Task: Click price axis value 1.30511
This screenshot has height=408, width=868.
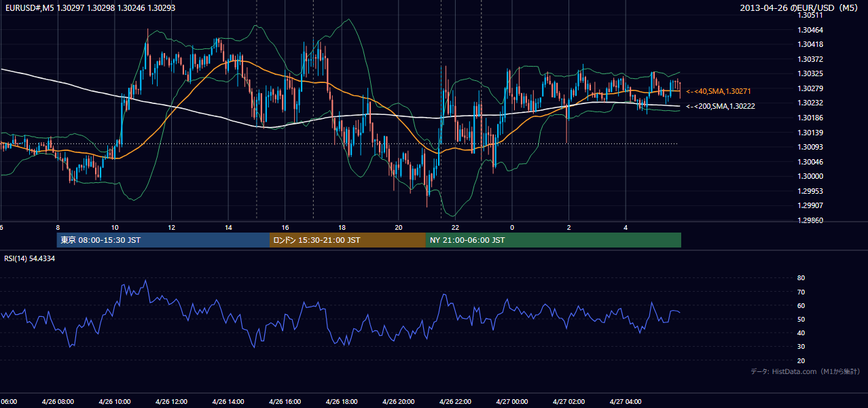Action: coord(811,15)
